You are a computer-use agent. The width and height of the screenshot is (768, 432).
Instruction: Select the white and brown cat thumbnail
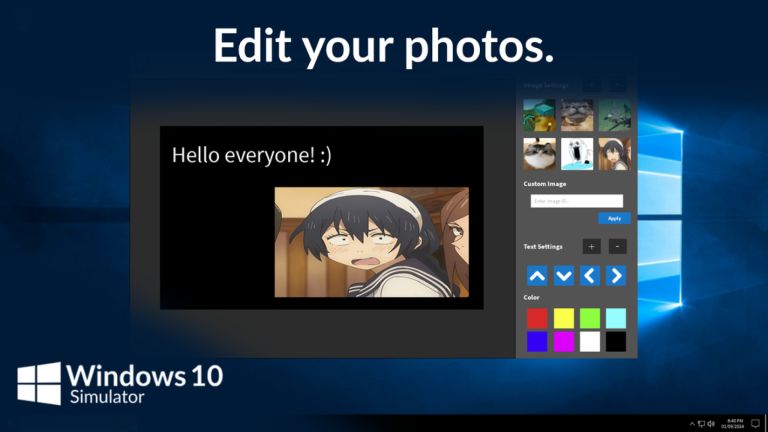coord(539,154)
